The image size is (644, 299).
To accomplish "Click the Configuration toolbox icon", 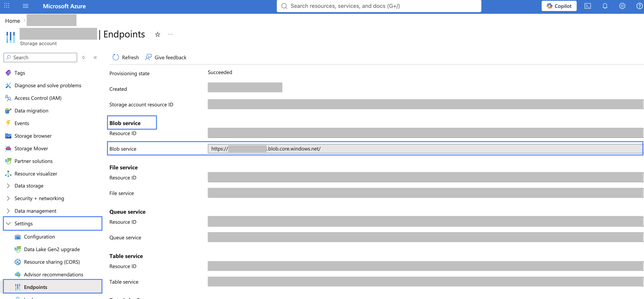I will 18,237.
